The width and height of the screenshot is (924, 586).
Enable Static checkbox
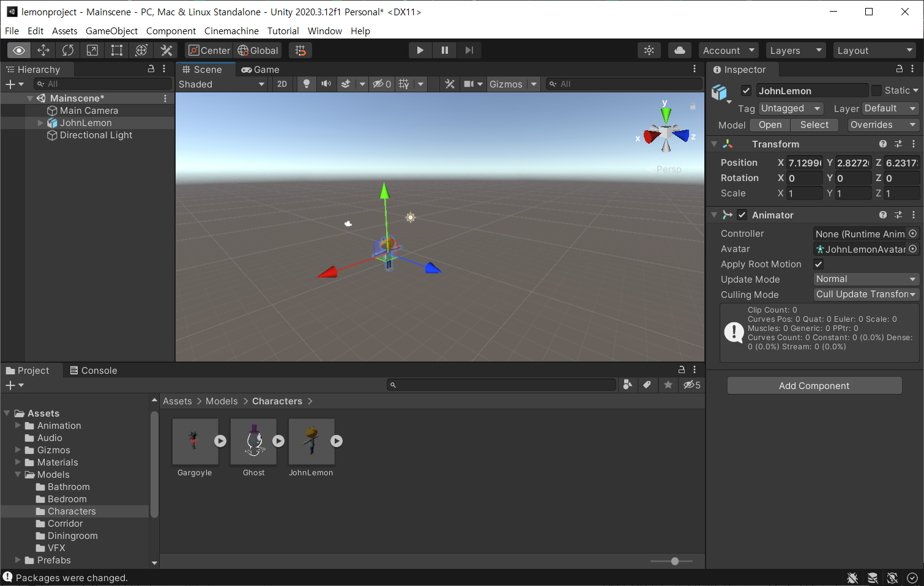[876, 91]
